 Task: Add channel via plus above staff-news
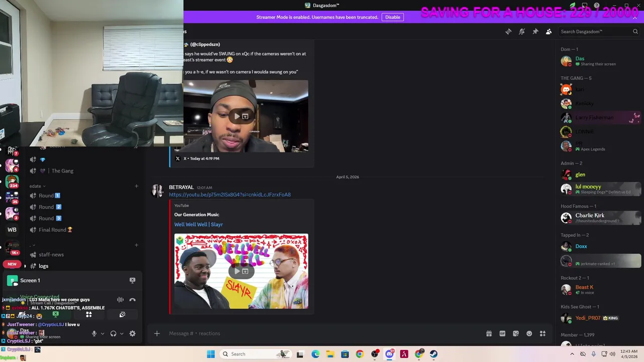(x=136, y=245)
